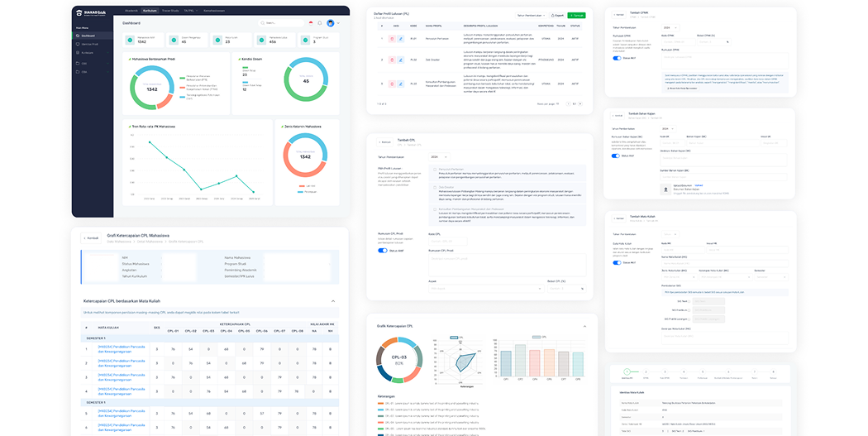Open the Tracer Study menu
Viewport: 868px width, 436px height.
point(170,11)
